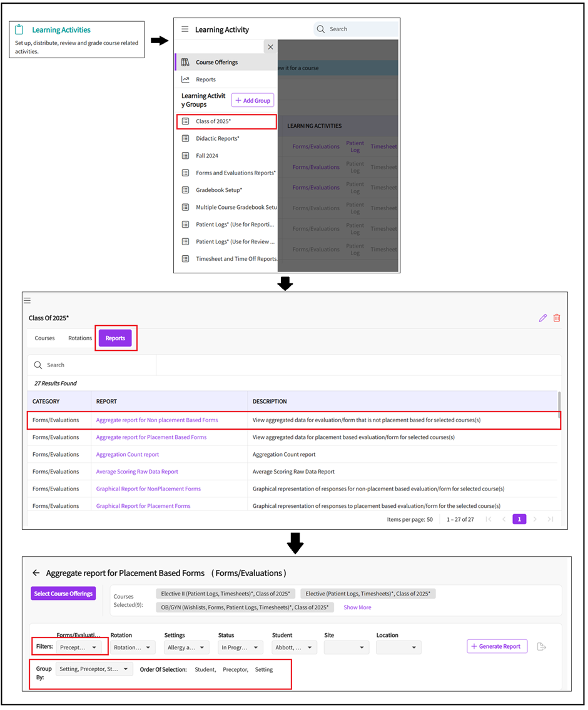Image resolution: width=588 pixels, height=710 pixels.
Task: Click the red trash delete icon
Action: coord(557,318)
